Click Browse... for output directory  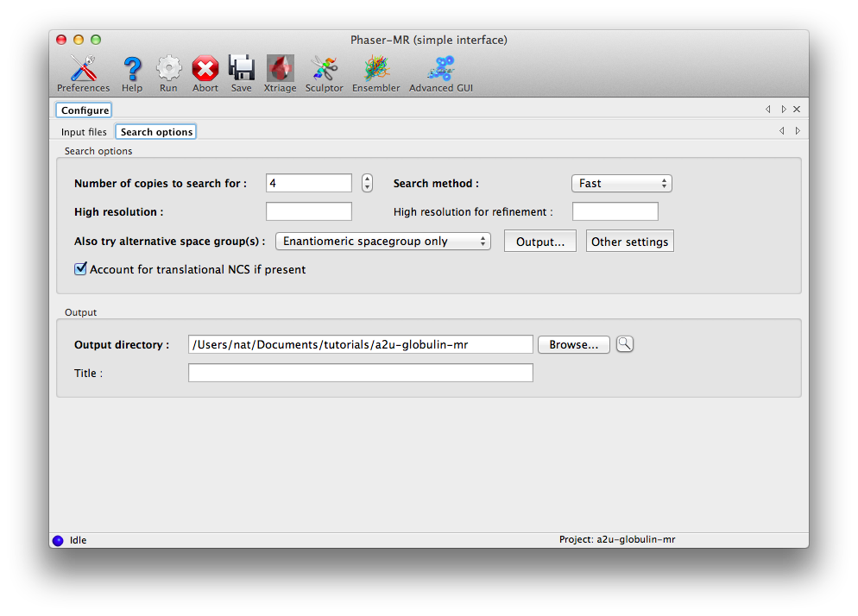tap(573, 344)
